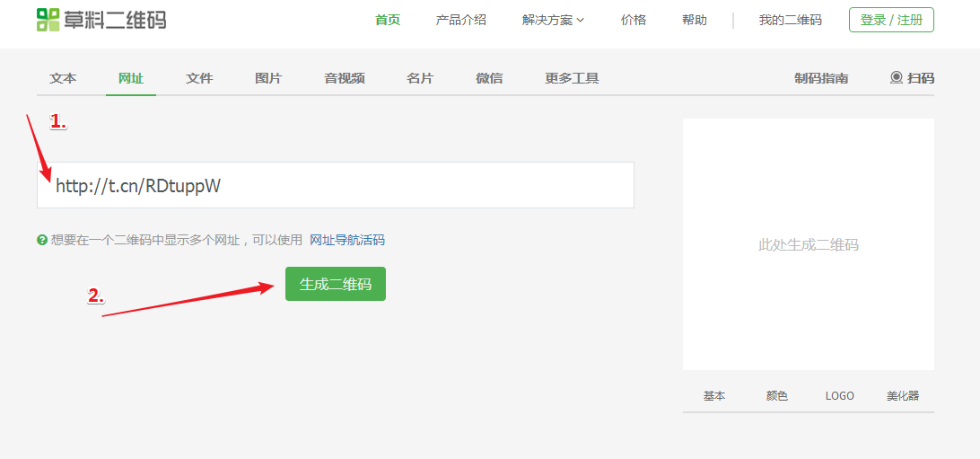
Task: Click the 草料二维码 logo
Action: point(101,20)
